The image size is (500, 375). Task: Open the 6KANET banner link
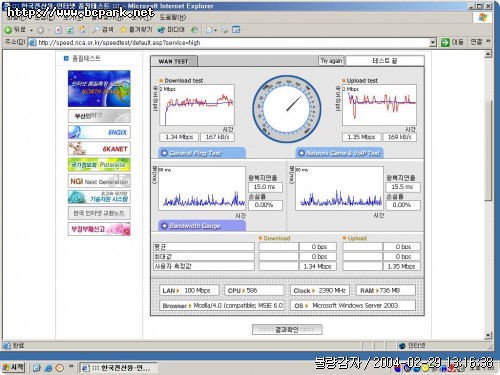tap(99, 149)
